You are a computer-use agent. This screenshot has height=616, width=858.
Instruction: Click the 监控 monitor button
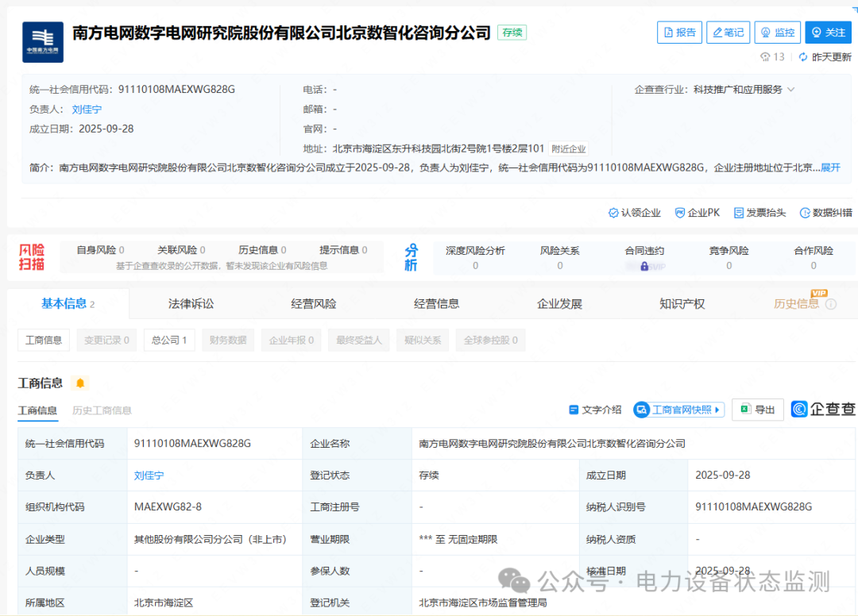click(x=777, y=33)
